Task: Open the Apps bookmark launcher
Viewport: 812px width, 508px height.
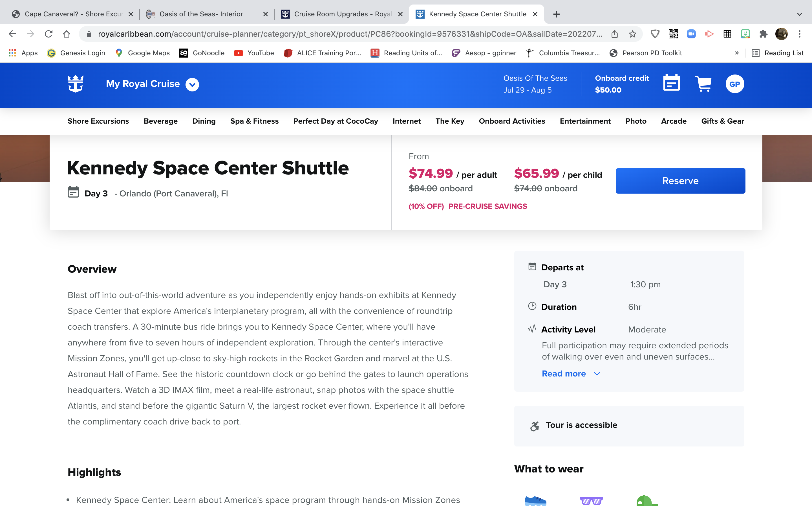Action: [x=23, y=53]
